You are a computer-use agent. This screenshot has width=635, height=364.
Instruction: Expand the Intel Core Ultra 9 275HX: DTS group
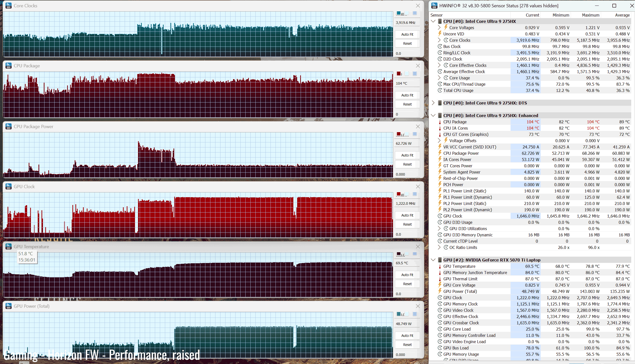(433, 103)
